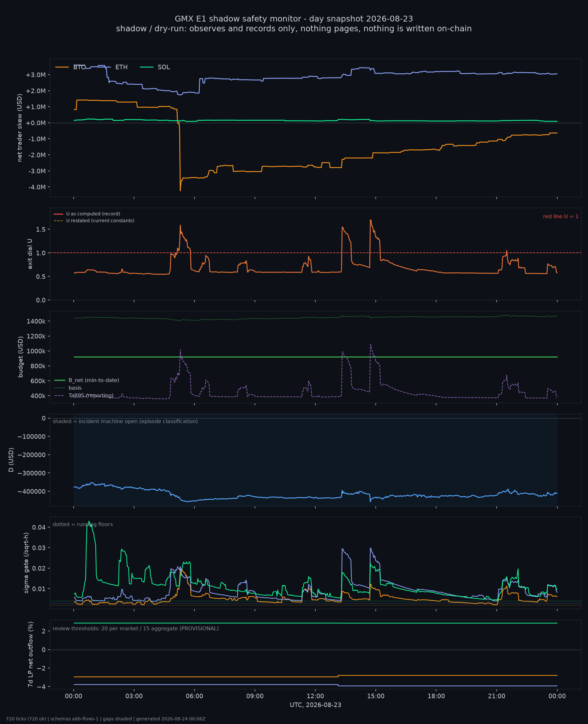
Task: Click the 'dotted = running floors' note
Action: [83, 524]
